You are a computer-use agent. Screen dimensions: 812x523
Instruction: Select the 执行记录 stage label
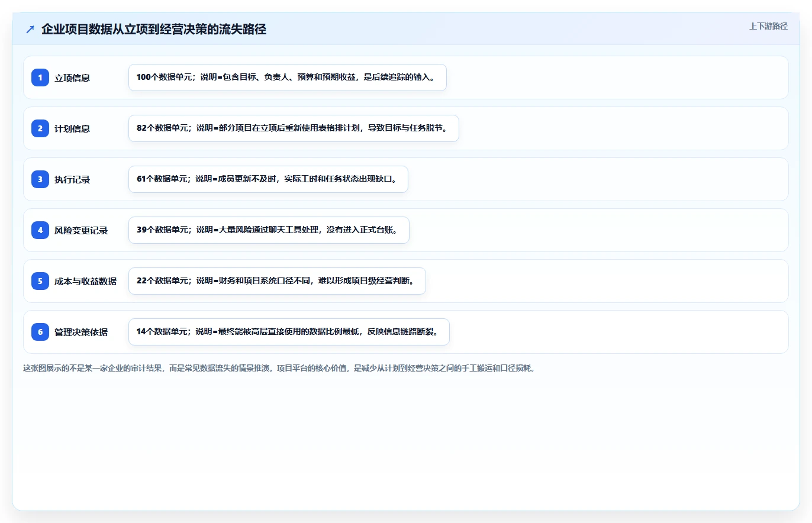coord(72,179)
